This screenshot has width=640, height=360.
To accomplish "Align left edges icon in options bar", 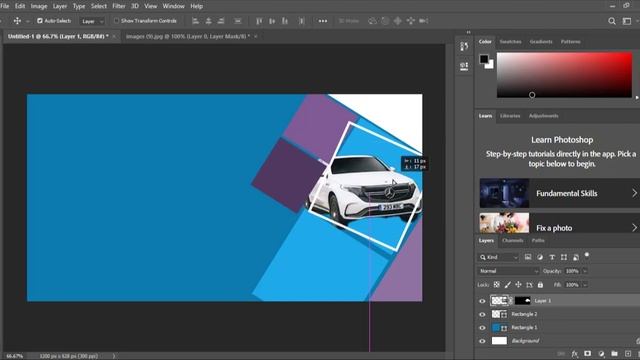I will click(196, 21).
